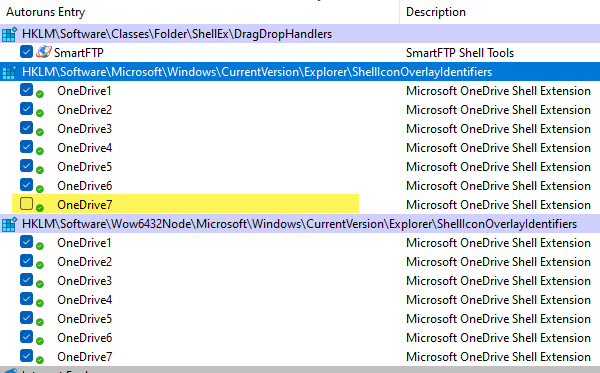The image size is (600, 373).
Task: Click green icon next to first OneDrive1
Action: coord(39,94)
